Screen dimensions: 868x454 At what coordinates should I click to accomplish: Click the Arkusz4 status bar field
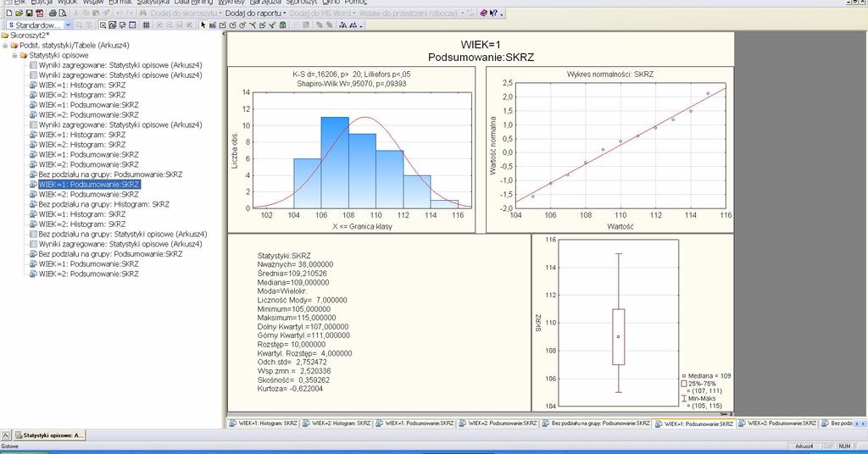(804, 446)
